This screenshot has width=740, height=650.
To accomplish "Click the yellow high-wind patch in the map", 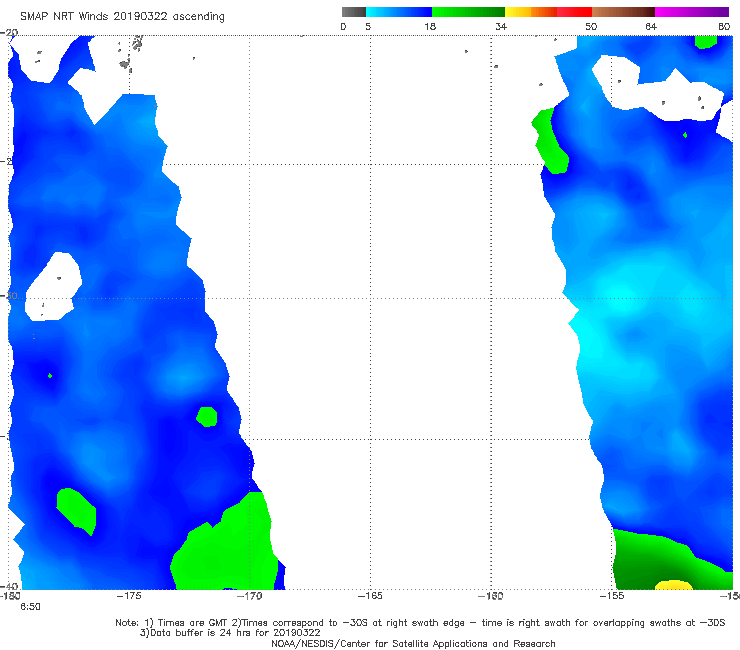I will tap(673, 585).
